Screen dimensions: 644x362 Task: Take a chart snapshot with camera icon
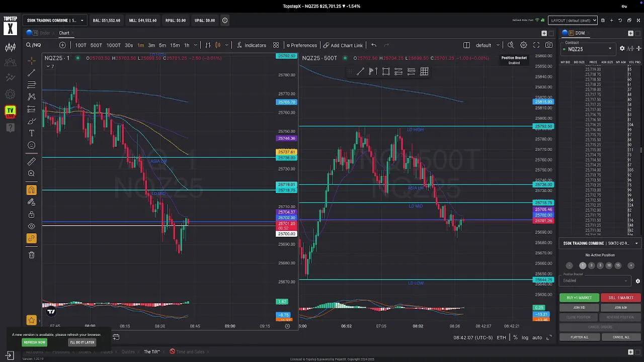[x=549, y=45]
